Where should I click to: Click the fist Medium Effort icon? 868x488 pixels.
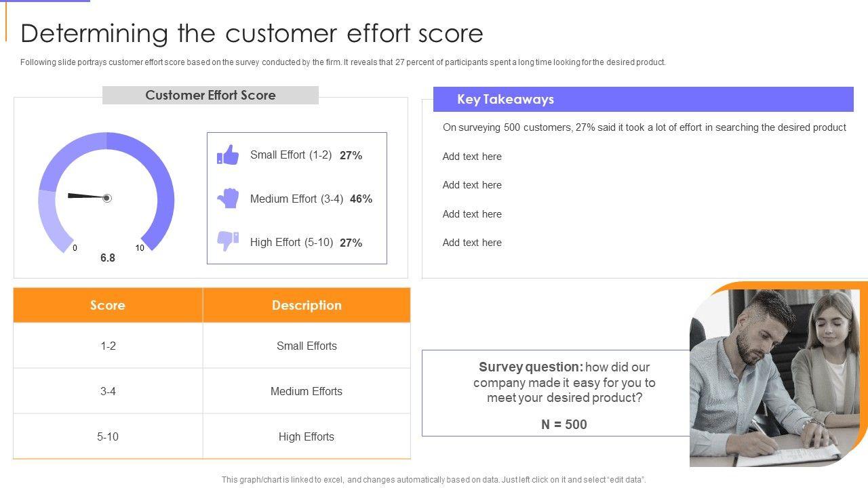[228, 199]
